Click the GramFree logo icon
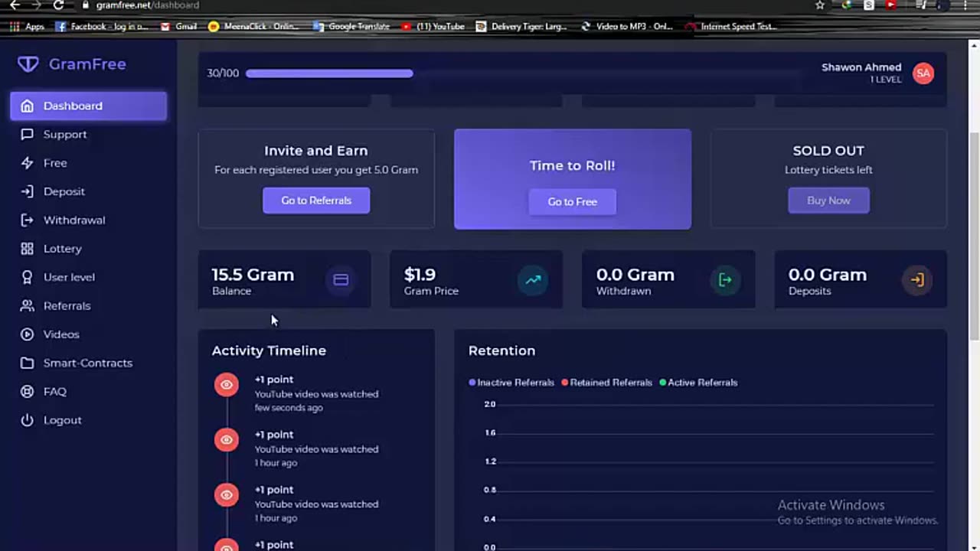Screen dimensions: 980x551 point(28,64)
